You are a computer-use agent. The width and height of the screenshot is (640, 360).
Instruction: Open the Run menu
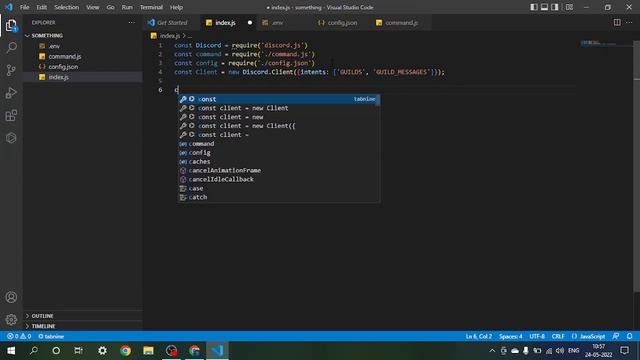(x=127, y=7)
